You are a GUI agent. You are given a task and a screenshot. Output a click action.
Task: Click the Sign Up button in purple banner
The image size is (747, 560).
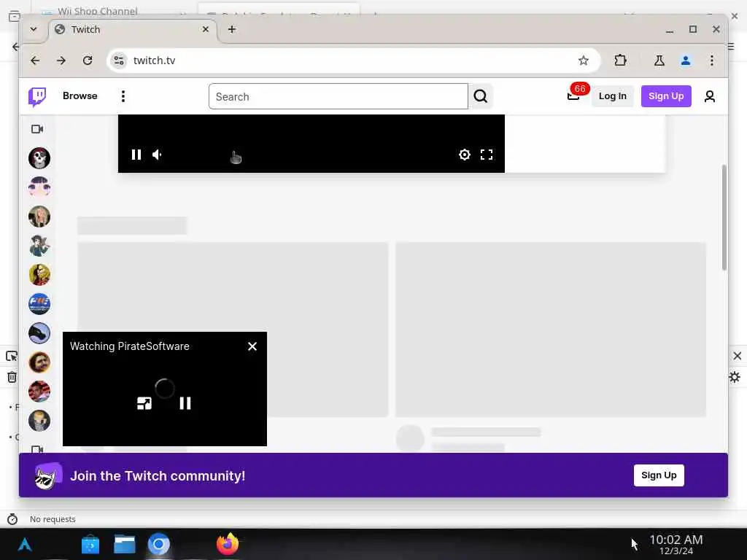pyautogui.click(x=659, y=475)
